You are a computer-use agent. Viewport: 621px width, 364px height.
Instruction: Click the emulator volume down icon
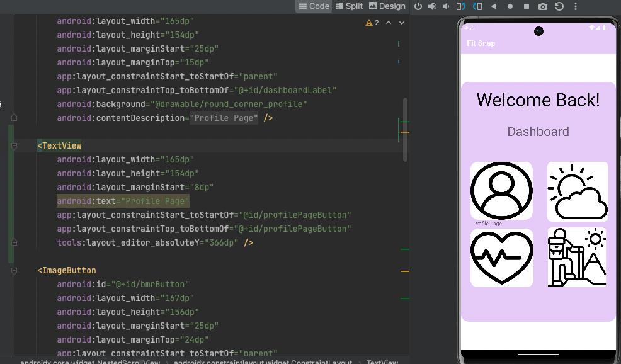click(446, 6)
